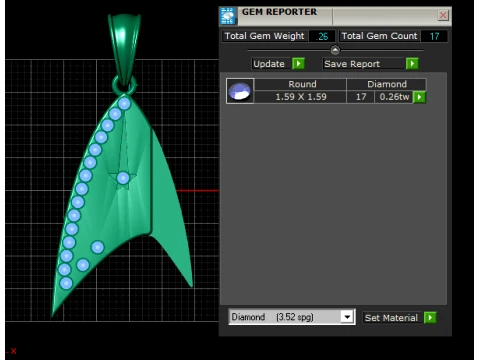Click the 1.59 X 1.59 size cell
The image size is (480, 360).
coord(300,97)
